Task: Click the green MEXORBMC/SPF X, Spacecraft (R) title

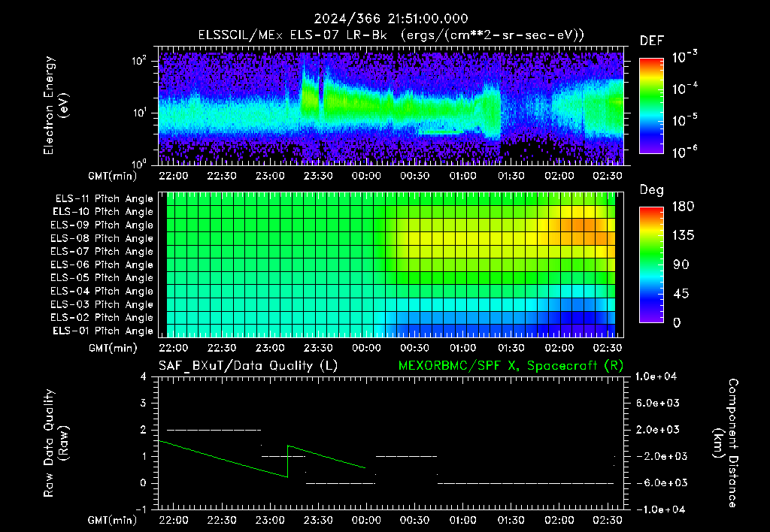Action: coord(511,366)
